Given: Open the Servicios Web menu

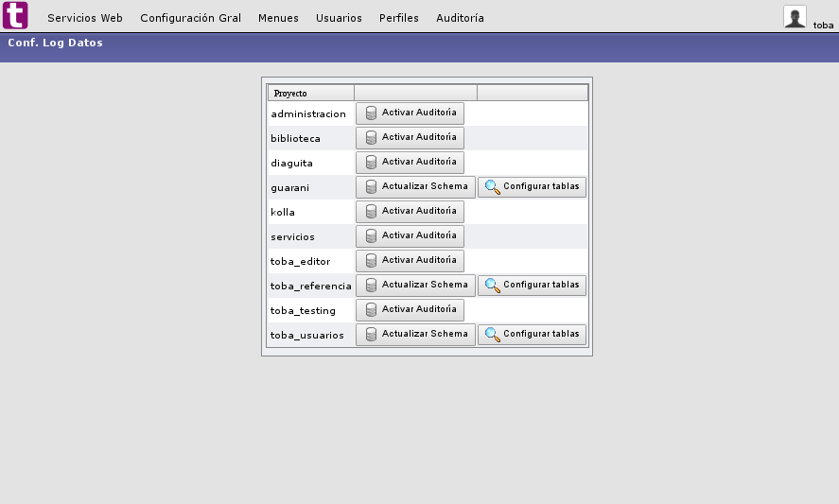Looking at the screenshot, I should (85, 18).
